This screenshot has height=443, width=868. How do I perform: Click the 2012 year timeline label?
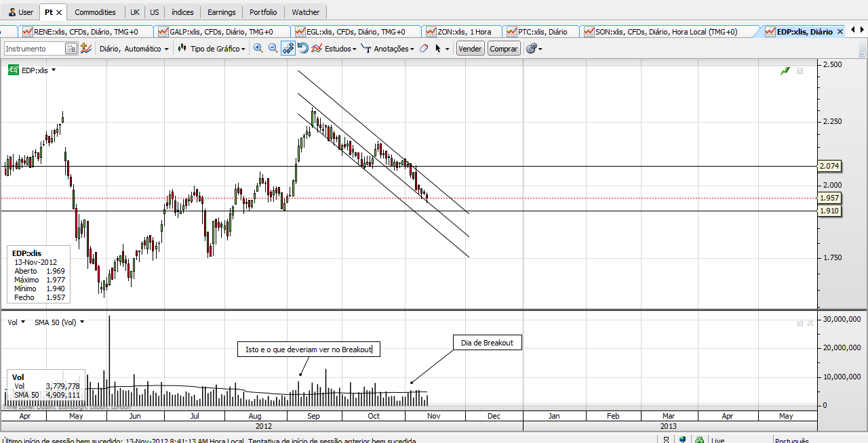pyautogui.click(x=263, y=426)
